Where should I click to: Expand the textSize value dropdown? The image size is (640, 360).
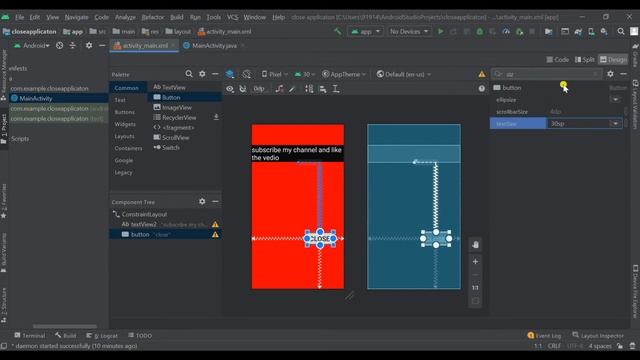point(616,124)
